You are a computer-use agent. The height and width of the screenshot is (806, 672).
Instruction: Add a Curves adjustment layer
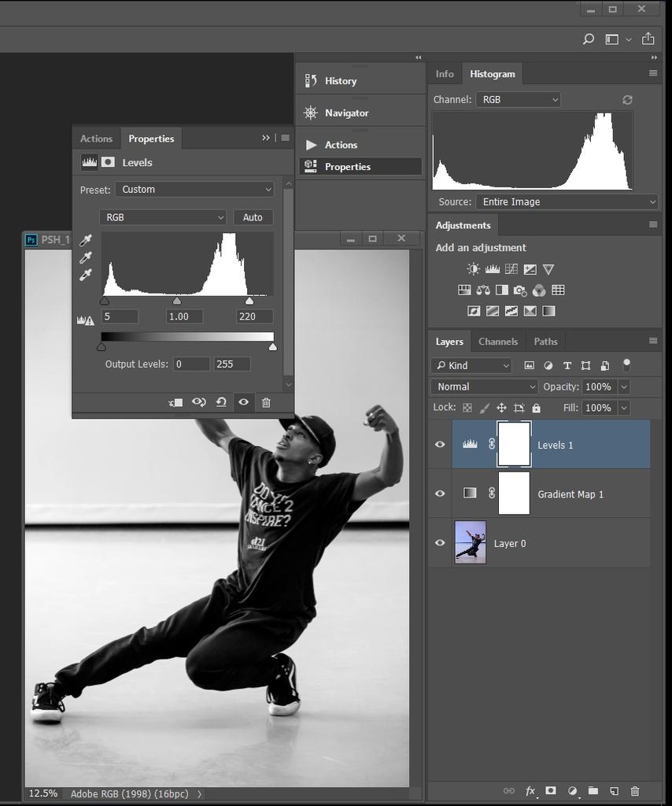click(x=511, y=269)
